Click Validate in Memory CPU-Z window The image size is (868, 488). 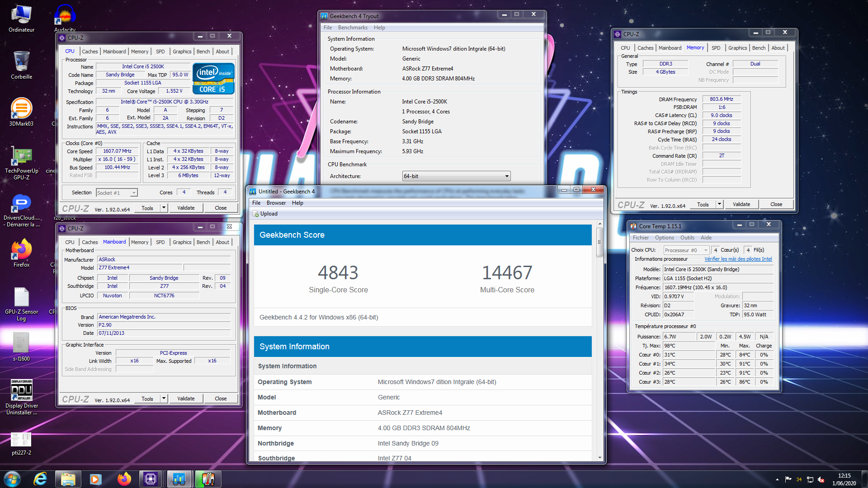741,204
